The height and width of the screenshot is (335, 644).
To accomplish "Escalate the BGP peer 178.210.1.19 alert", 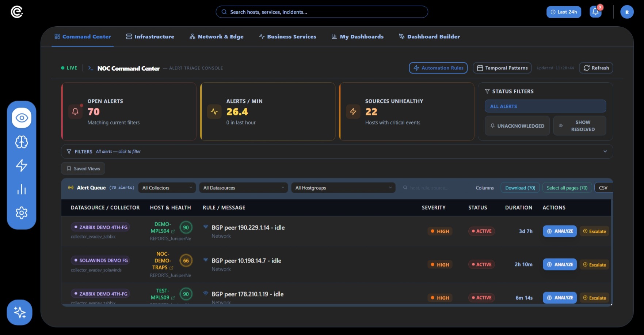I will pos(594,298).
